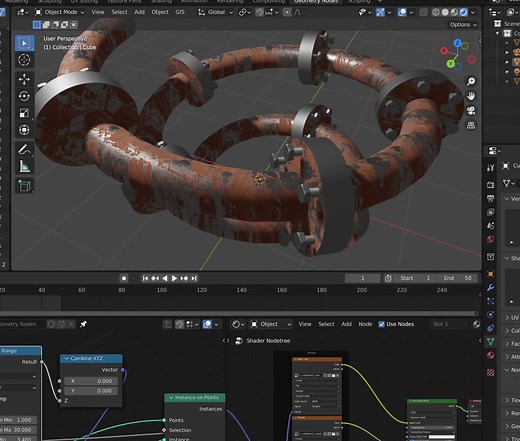This screenshot has width=520, height=441.
Task: Select the 3D Cursor tool
Action: (x=24, y=60)
